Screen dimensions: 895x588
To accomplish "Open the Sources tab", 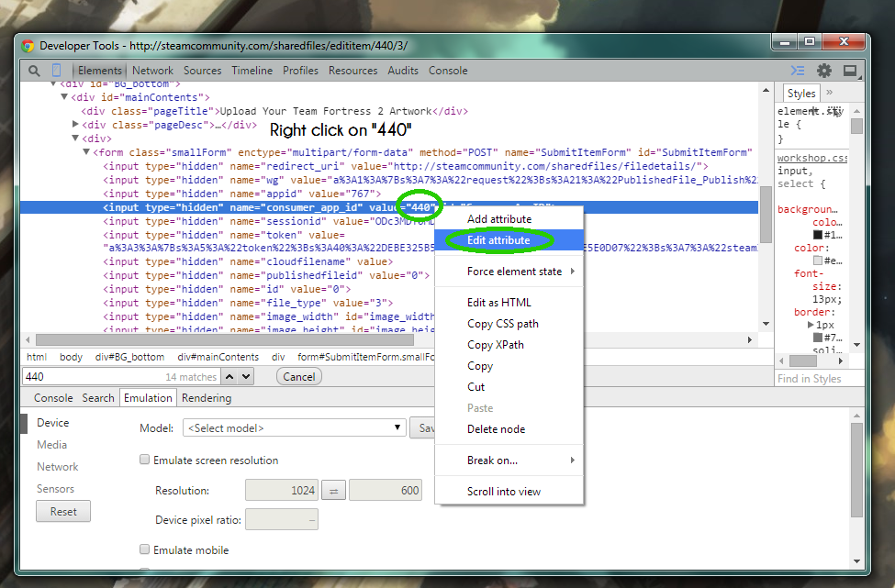I will (x=203, y=71).
